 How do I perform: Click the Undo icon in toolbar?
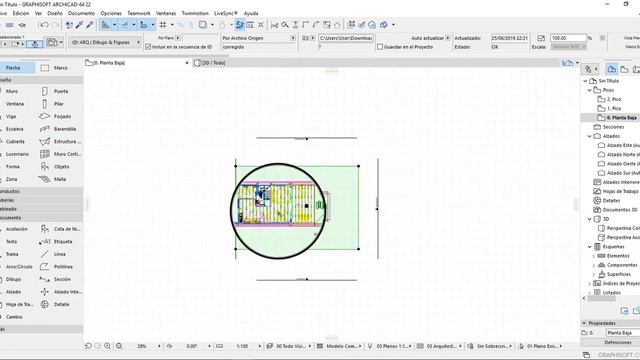[x=44, y=25]
